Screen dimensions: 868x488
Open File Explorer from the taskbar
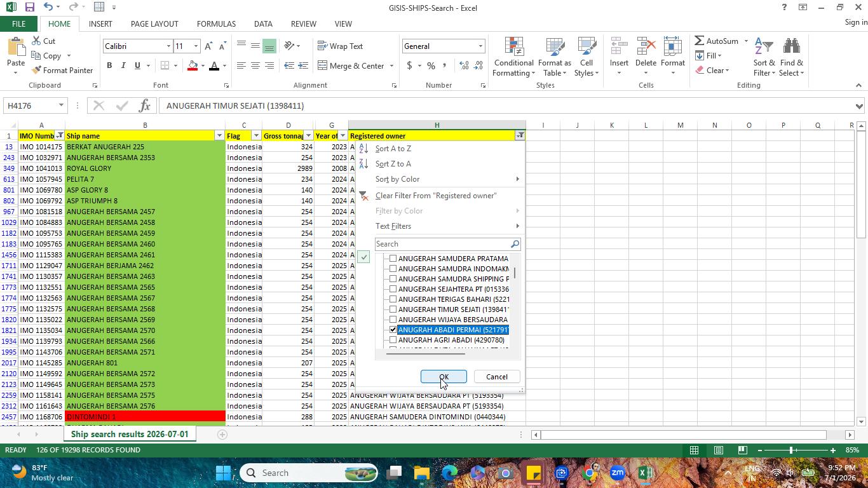click(x=422, y=473)
